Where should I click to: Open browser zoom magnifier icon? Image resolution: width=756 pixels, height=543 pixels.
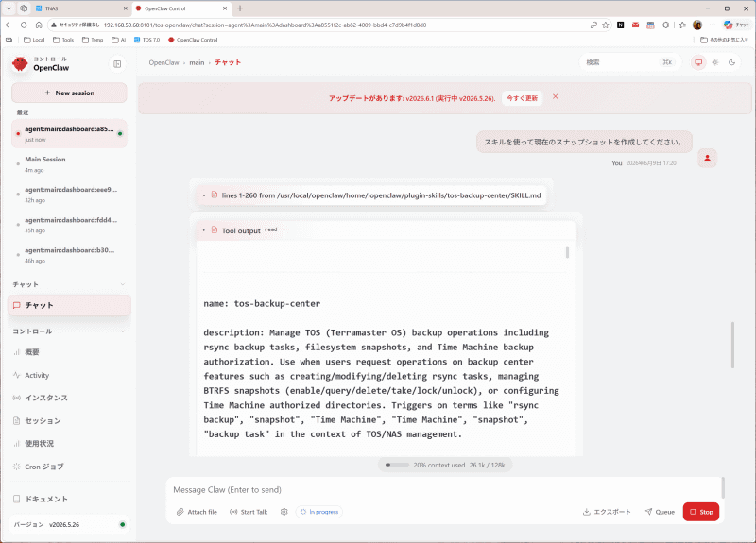tap(593, 25)
